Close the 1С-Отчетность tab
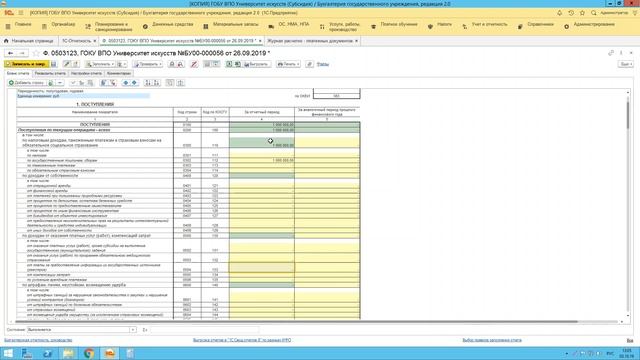 [95, 41]
